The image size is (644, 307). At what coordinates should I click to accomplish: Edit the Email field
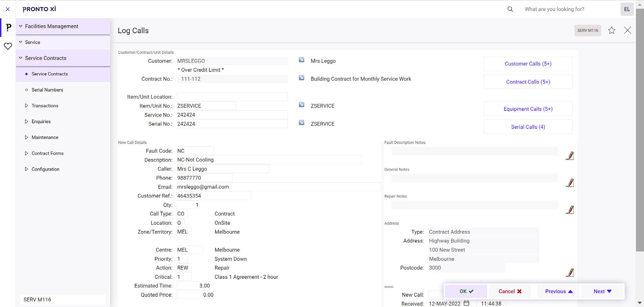point(279,187)
